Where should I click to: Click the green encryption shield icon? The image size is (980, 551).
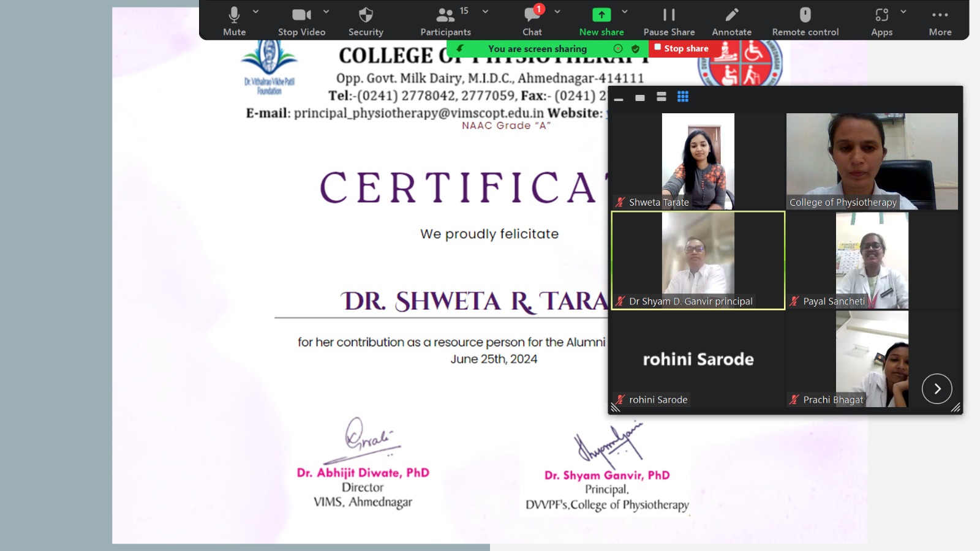635,49
